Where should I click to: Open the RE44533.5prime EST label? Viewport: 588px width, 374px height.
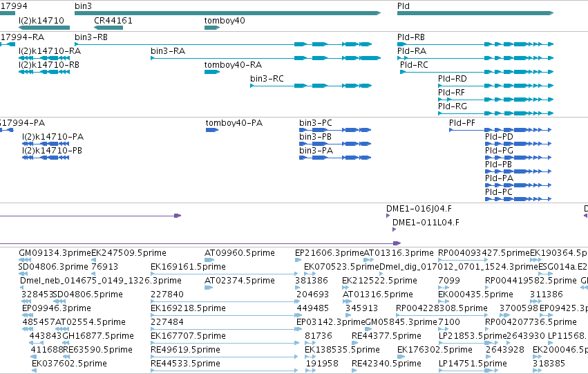(186, 364)
